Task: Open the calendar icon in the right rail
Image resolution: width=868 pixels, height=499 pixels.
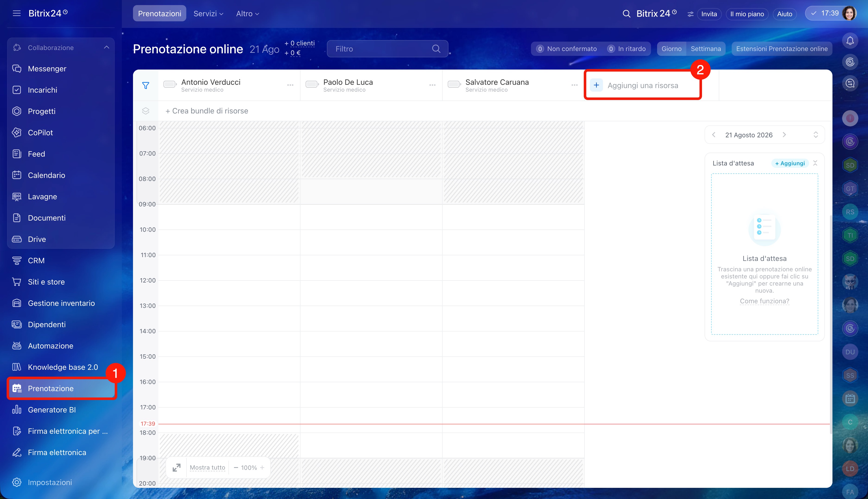Action: coord(850,398)
